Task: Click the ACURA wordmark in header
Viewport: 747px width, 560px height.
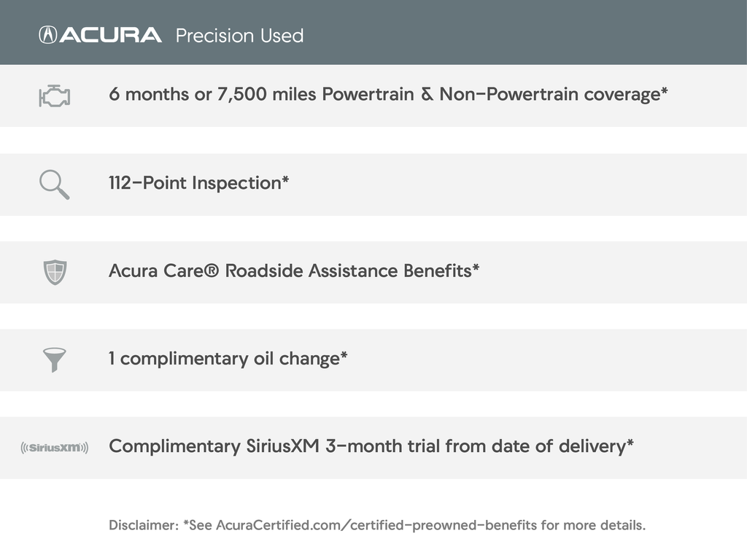Action: (110, 34)
